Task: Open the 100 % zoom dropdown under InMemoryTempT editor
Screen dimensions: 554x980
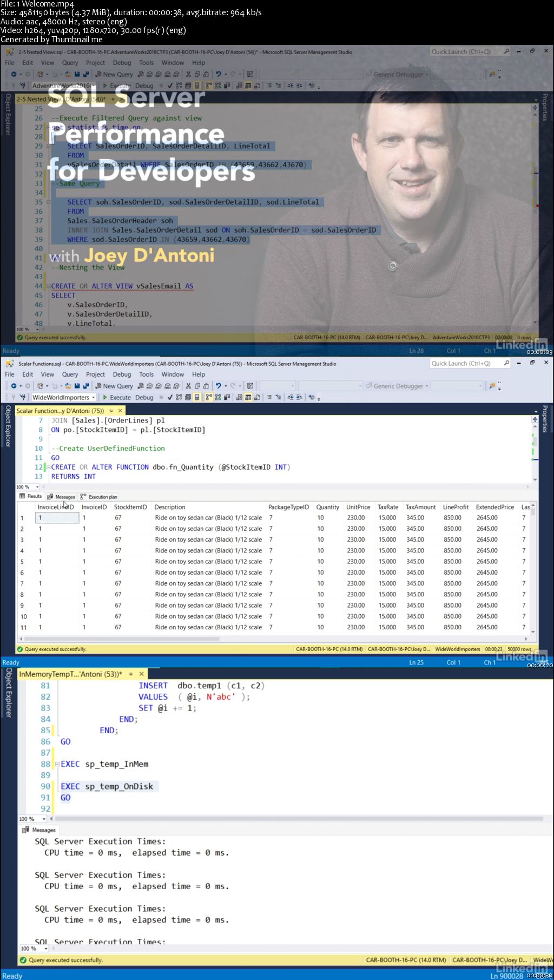Action: pos(44,819)
